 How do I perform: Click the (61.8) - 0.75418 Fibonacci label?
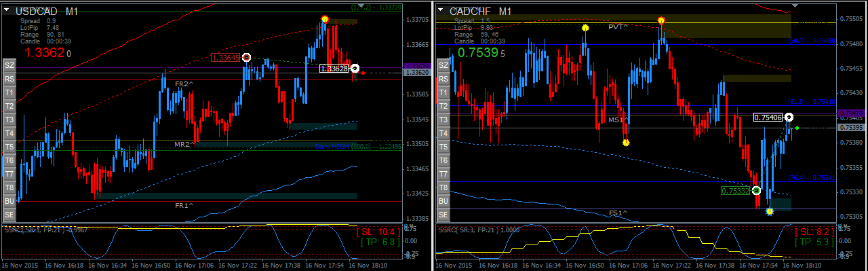tap(812, 101)
